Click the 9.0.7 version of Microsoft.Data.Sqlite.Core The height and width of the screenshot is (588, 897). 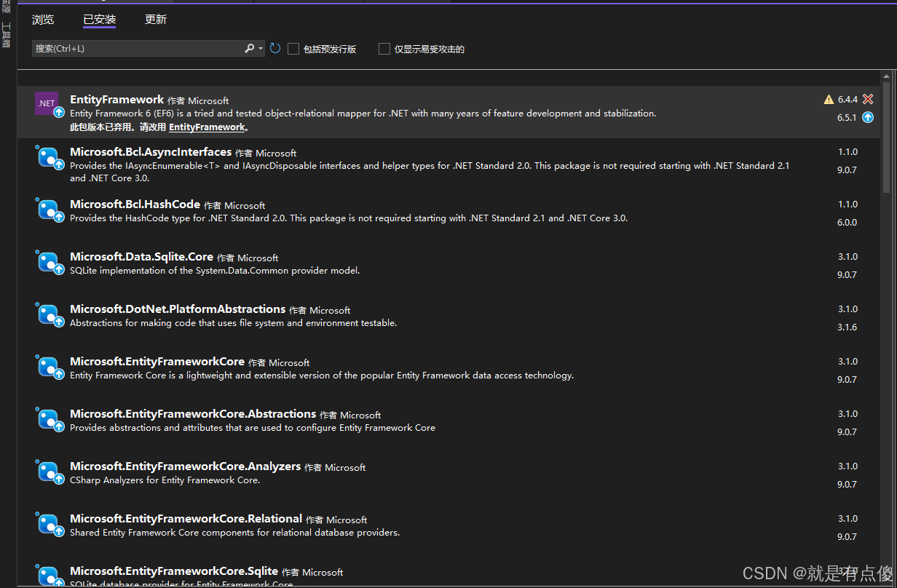(847, 275)
